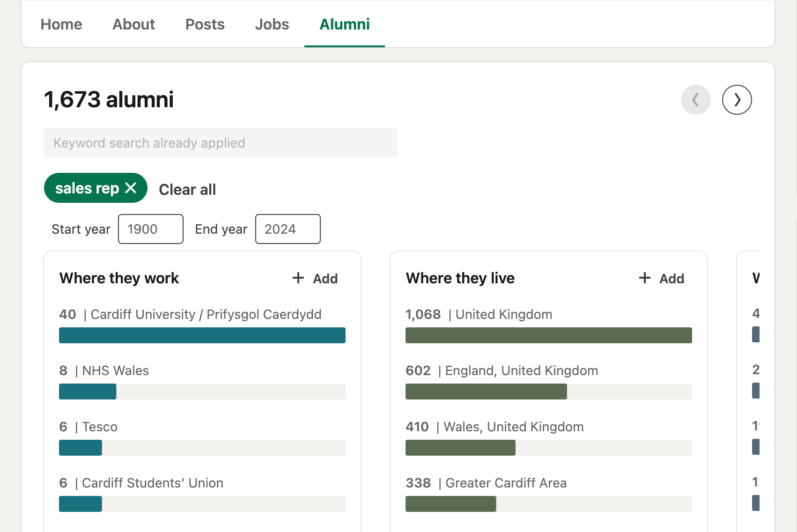The image size is (797, 532).
Task: Click the "6 | Tesco" label
Action: click(88, 427)
